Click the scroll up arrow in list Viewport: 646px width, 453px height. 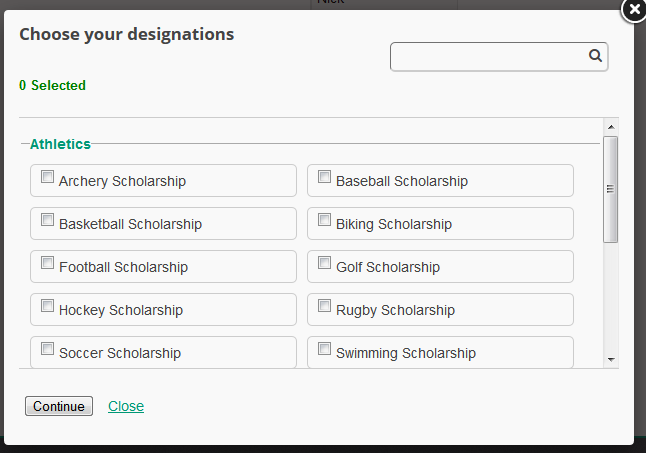point(611,126)
